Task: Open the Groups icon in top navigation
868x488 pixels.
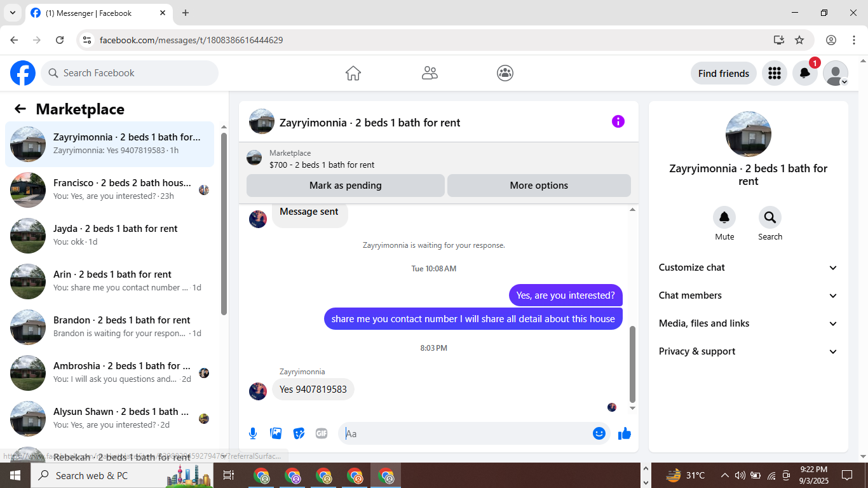Action: 505,73
